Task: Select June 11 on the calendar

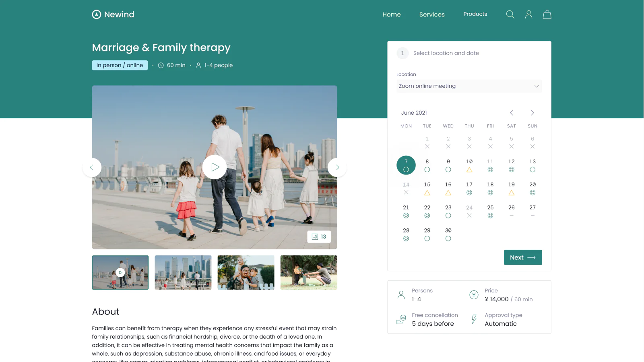Action: pos(490,165)
